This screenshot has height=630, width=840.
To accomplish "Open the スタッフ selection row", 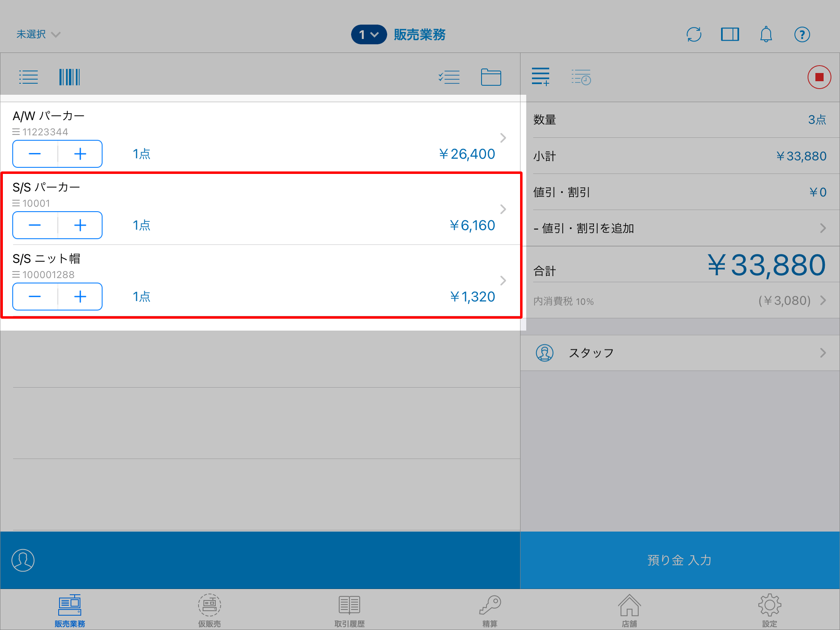I will point(680,353).
